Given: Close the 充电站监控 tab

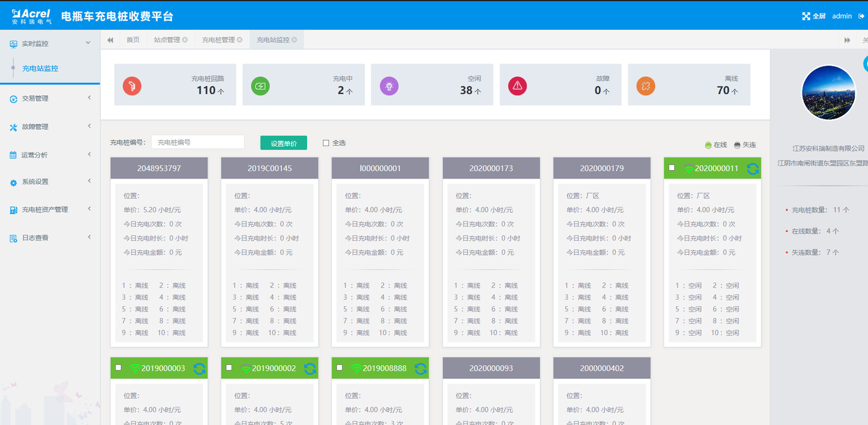Looking at the screenshot, I should tap(294, 40).
